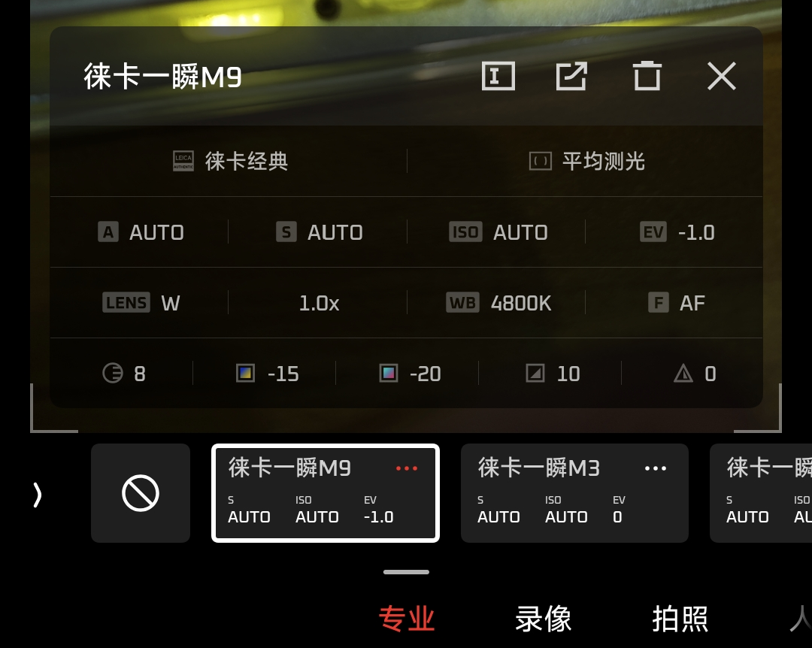Select the 徕卡经典 Leica style
The image size is (812, 648).
[x=230, y=161]
